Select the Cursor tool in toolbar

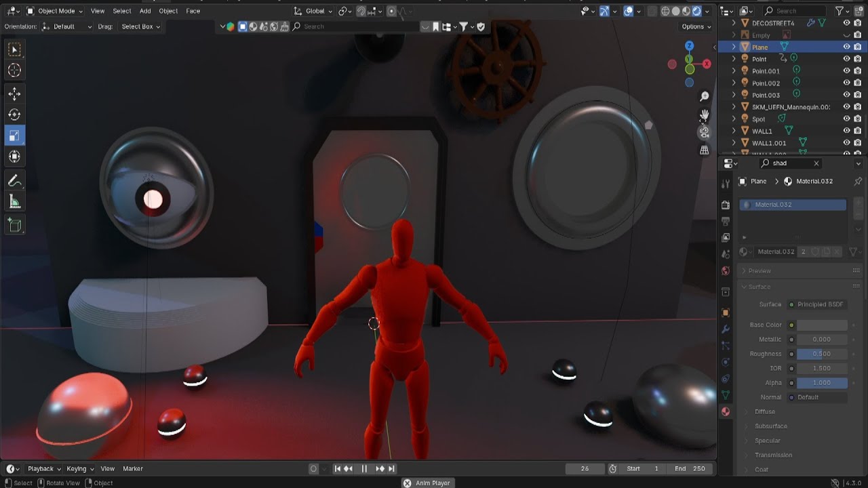(x=14, y=70)
